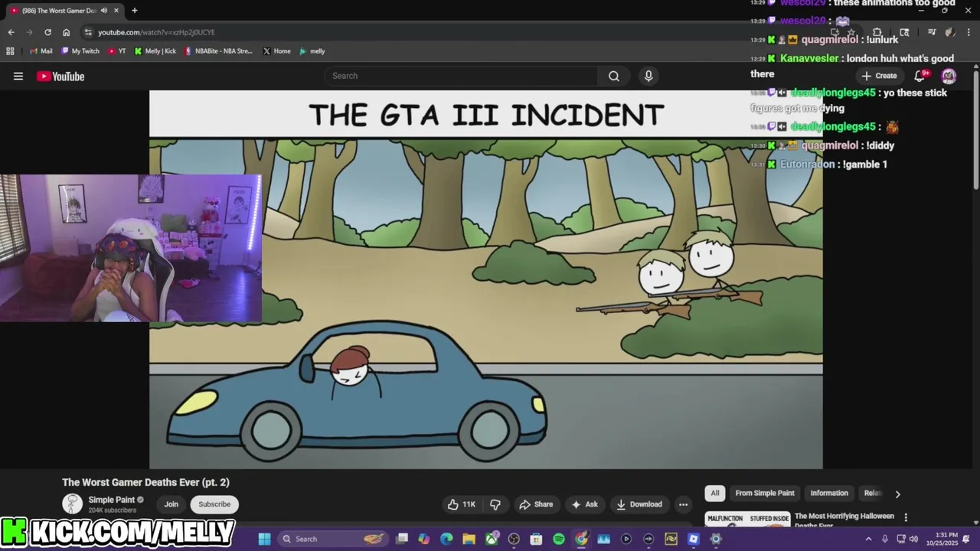Show more filter chips with the right arrow
The height and width of the screenshot is (551, 980).
point(897,494)
